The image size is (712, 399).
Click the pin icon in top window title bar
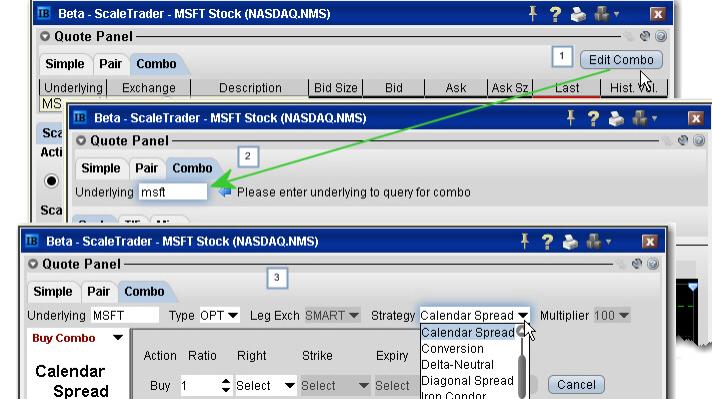[533, 14]
